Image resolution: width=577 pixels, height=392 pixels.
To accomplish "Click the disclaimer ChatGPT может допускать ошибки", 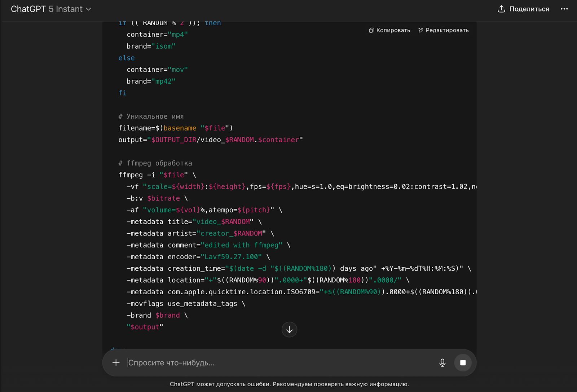I will 289,384.
